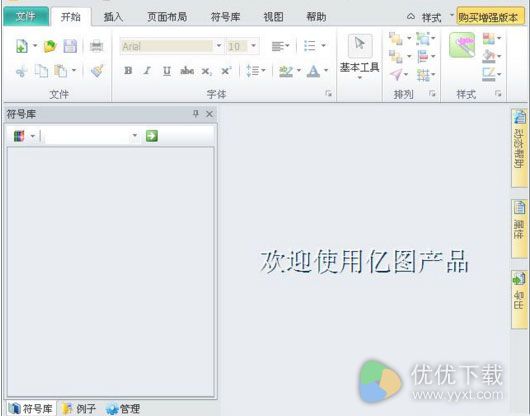Viewport: 530px width, 416px height.
Task: Switch to the 页面布局 ribbon tab
Action: pyautogui.click(x=167, y=17)
